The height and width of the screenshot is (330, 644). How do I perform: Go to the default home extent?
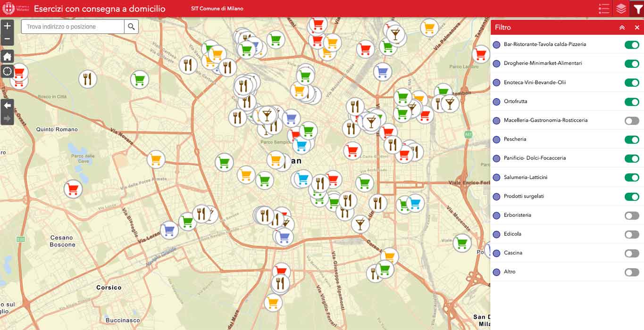7,57
